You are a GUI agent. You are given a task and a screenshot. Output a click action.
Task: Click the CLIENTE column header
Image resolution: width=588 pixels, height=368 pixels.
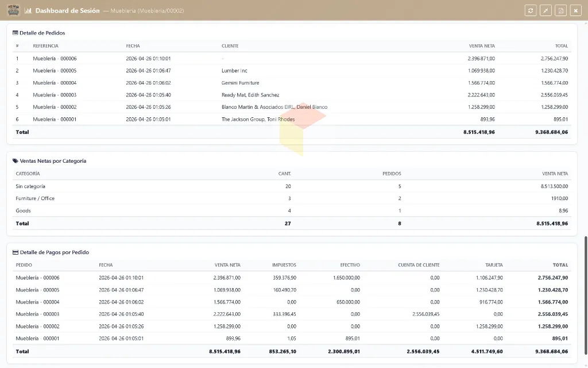pyautogui.click(x=230, y=46)
